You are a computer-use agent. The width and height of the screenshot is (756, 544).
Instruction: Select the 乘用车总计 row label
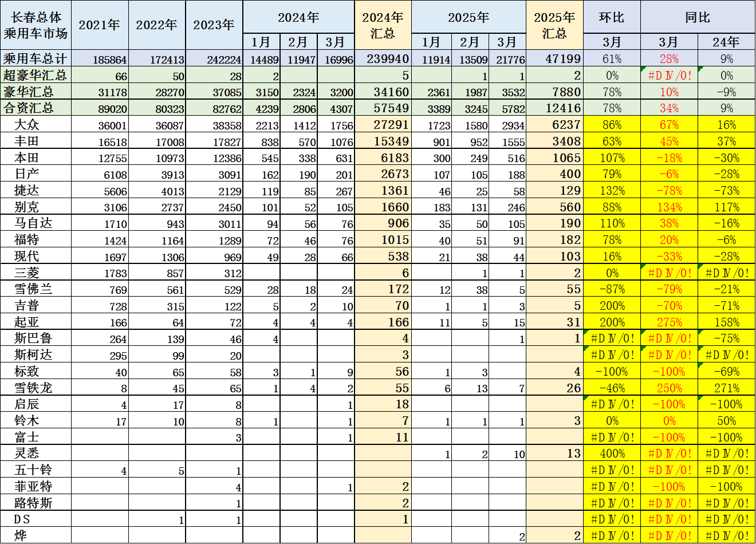[36, 58]
